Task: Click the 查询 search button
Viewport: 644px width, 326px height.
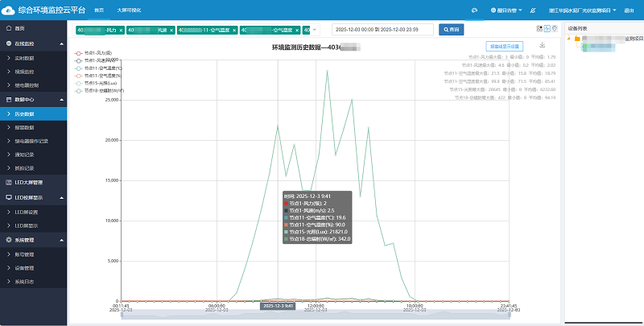Action: pyautogui.click(x=452, y=30)
